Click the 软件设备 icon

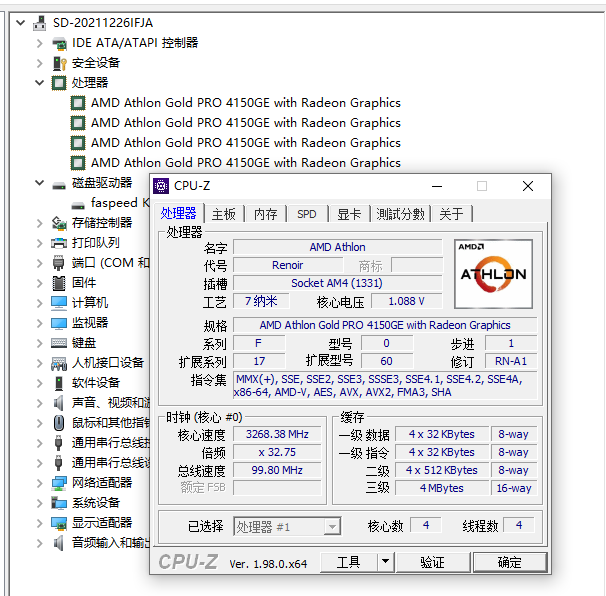pos(59,383)
